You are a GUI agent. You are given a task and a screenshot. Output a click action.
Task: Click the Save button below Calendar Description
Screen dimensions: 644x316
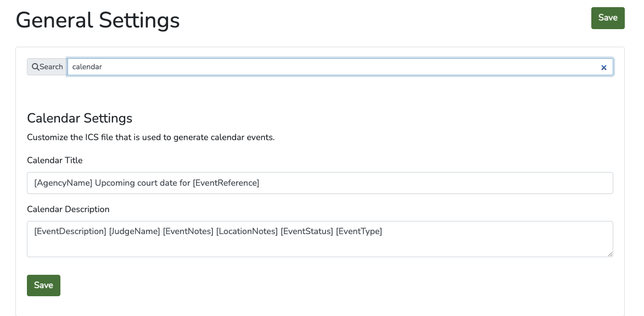click(43, 285)
